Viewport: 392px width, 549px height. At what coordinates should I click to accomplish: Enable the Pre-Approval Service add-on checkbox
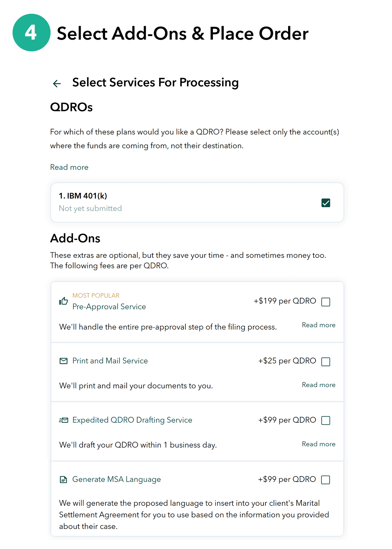click(326, 302)
